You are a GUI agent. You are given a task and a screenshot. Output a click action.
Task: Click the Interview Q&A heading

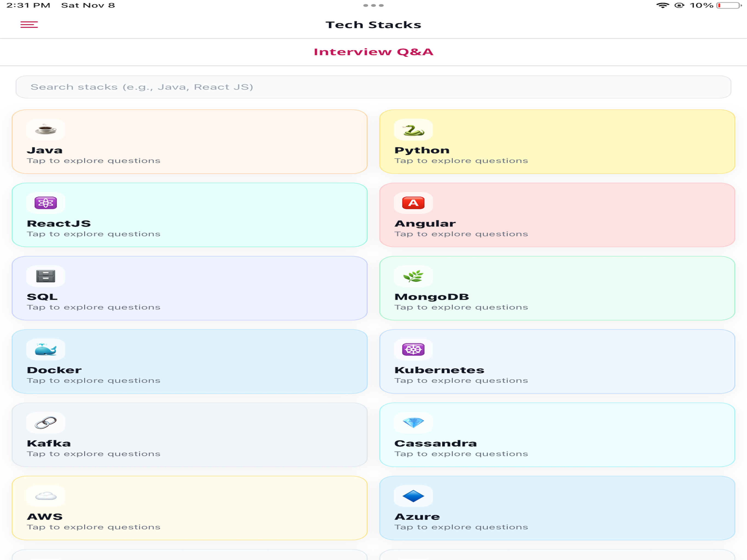tap(373, 52)
